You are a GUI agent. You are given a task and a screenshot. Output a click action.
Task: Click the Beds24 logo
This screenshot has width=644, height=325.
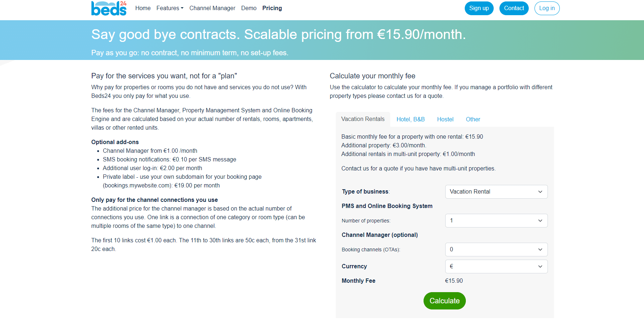coord(109,8)
